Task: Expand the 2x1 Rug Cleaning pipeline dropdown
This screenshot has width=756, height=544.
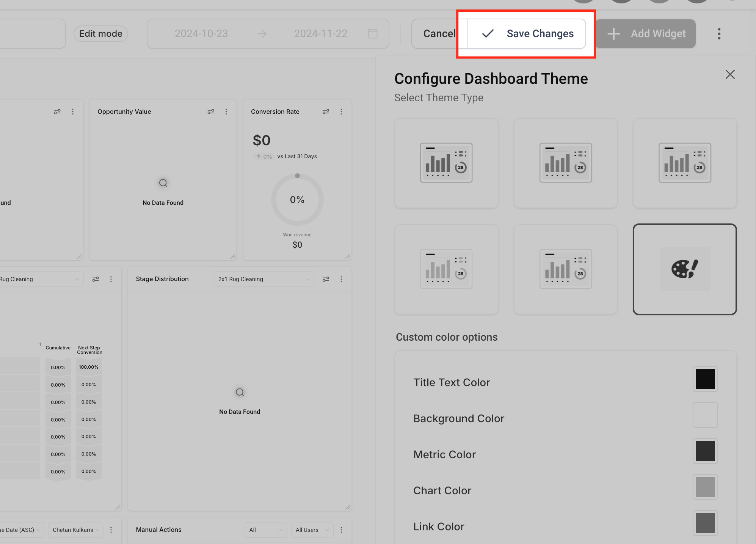Action: [264, 279]
